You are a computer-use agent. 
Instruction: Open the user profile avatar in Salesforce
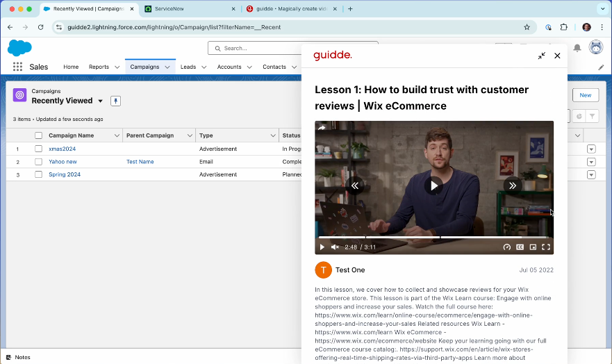[x=595, y=47]
